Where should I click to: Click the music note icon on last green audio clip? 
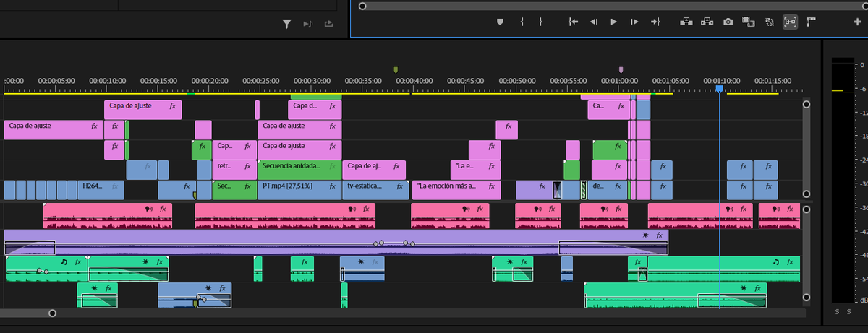(775, 261)
